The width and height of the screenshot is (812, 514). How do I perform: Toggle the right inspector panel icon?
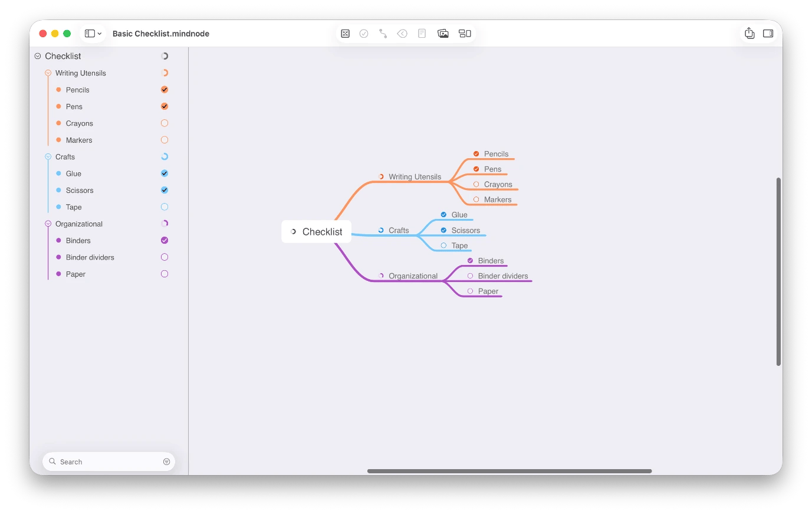pyautogui.click(x=768, y=34)
